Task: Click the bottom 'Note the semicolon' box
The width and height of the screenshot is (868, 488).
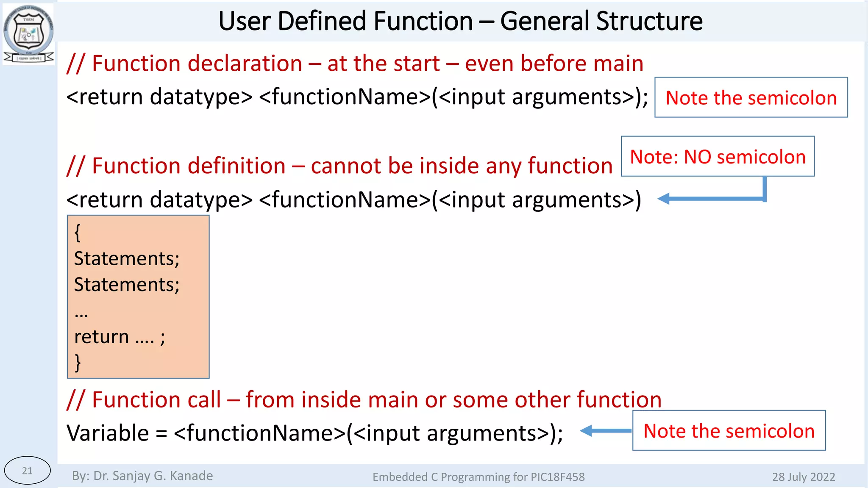Action: tap(729, 430)
